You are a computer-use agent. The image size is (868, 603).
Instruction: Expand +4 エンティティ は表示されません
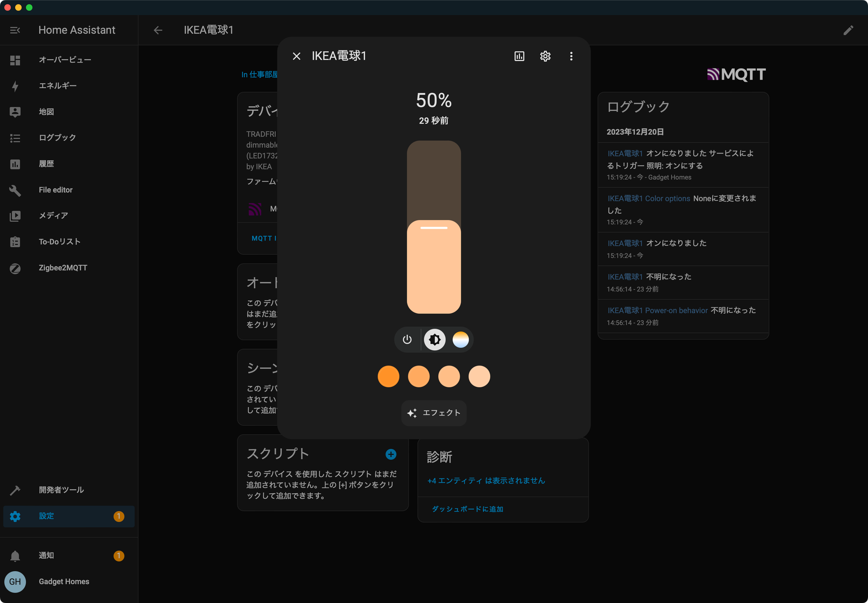pyautogui.click(x=486, y=481)
